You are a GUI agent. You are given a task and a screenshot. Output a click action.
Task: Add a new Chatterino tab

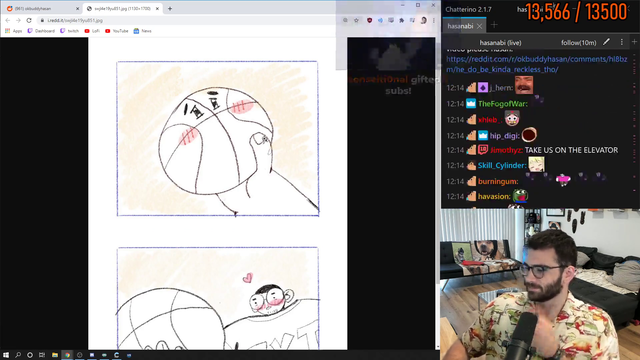click(x=494, y=25)
